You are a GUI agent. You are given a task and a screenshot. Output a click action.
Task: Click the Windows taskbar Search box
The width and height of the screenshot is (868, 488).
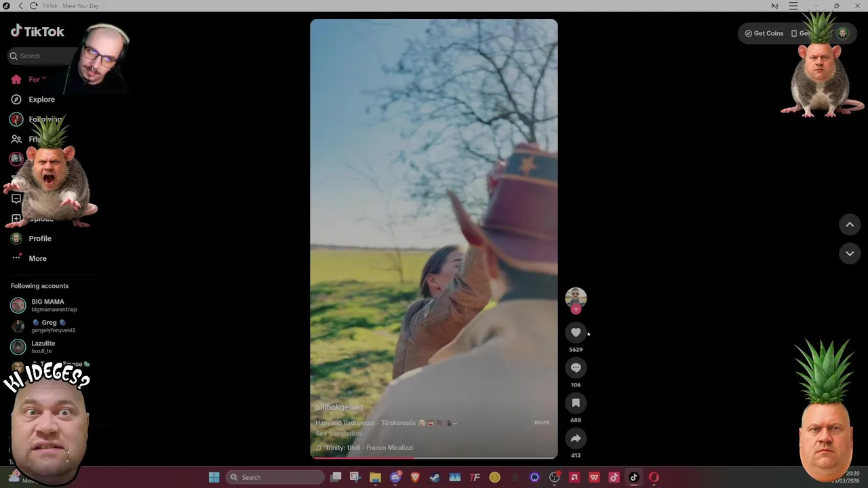pos(275,477)
